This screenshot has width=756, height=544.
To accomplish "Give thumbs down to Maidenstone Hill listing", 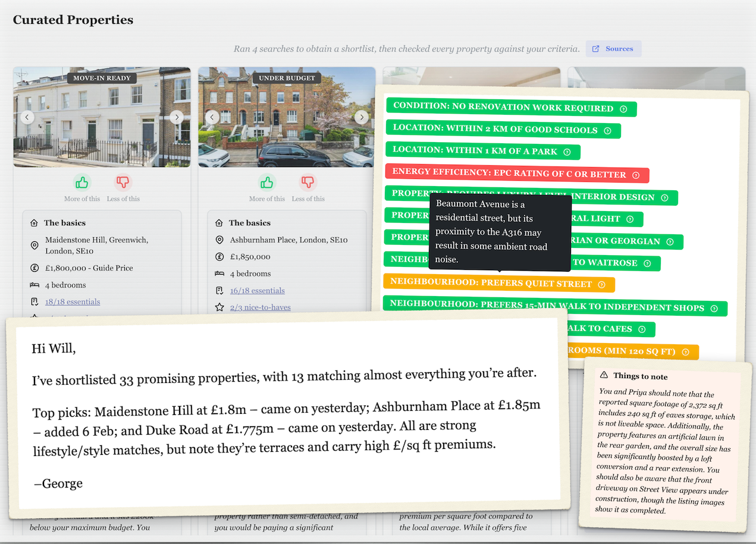I will pyautogui.click(x=123, y=183).
